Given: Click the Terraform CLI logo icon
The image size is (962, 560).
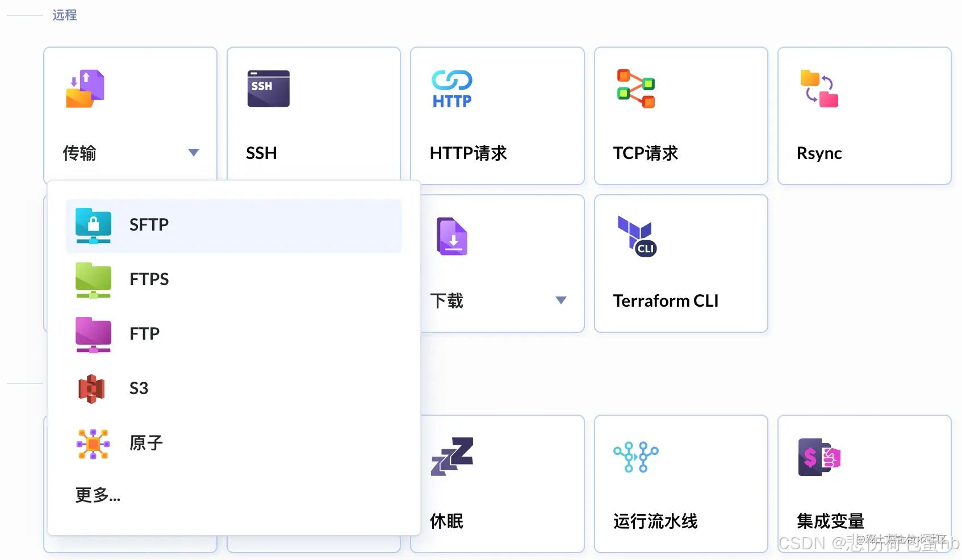Looking at the screenshot, I should click(x=637, y=236).
